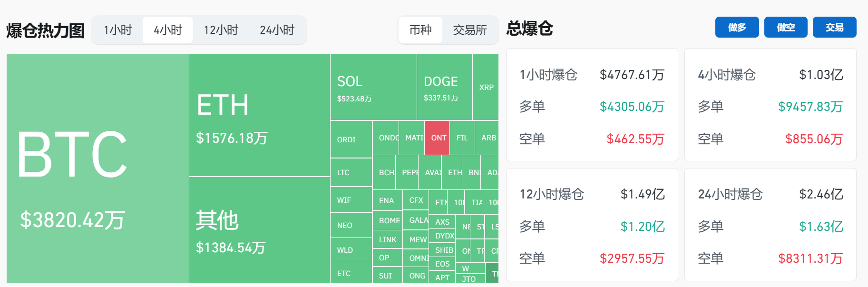Click the BTC heatmap tile

[98, 168]
